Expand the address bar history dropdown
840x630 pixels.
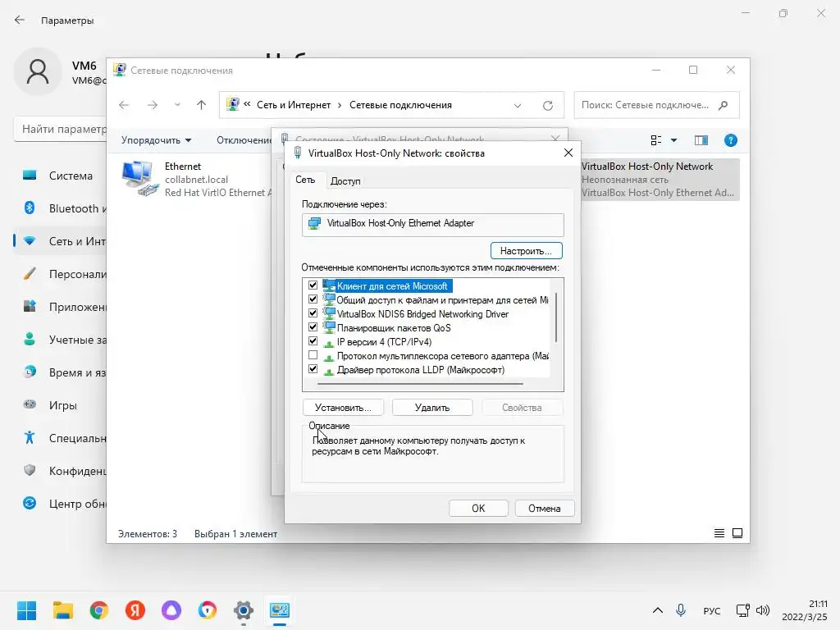[x=518, y=106]
